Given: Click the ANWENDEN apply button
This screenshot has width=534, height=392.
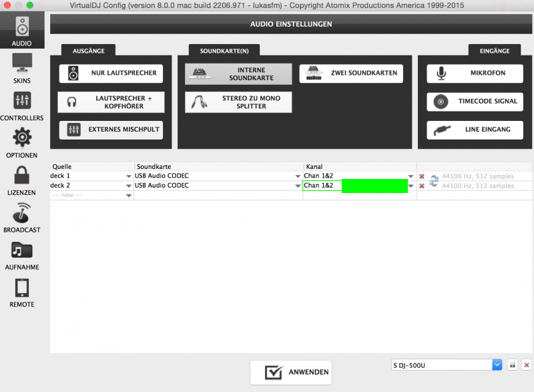Looking at the screenshot, I should [291, 372].
